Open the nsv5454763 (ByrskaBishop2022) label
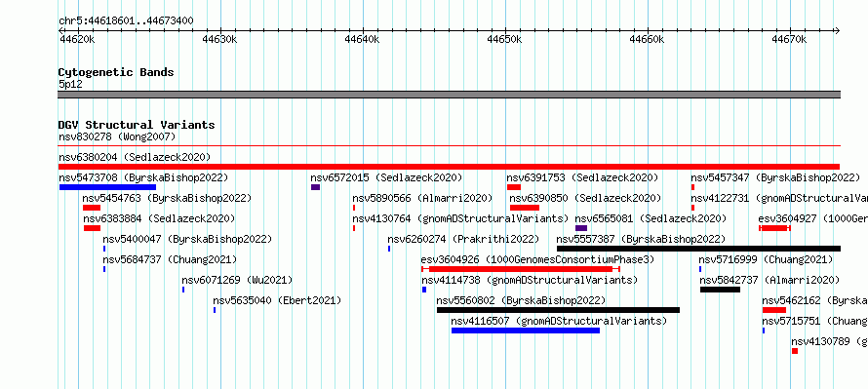Image resolution: width=868 pixels, height=389 pixels. point(167,198)
